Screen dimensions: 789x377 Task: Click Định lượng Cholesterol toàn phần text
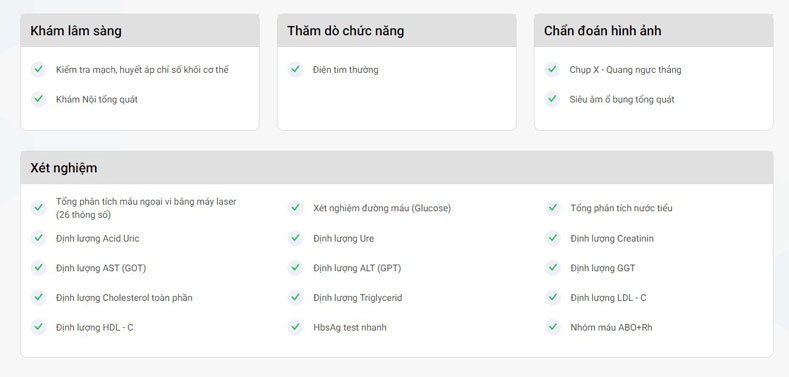click(124, 297)
